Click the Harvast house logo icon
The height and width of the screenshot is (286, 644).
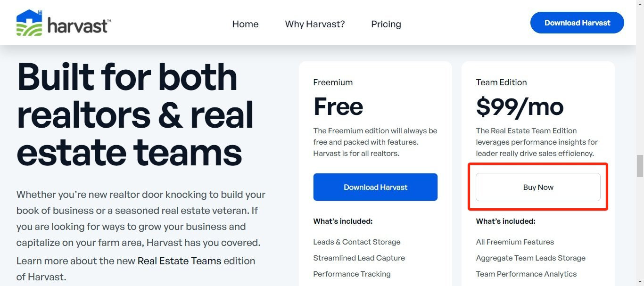click(29, 23)
